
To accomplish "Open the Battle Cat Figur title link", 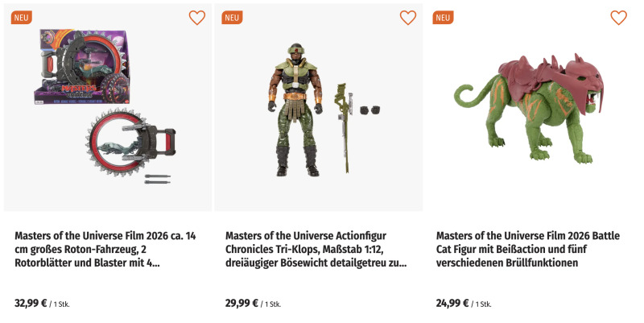I will 527,249.
